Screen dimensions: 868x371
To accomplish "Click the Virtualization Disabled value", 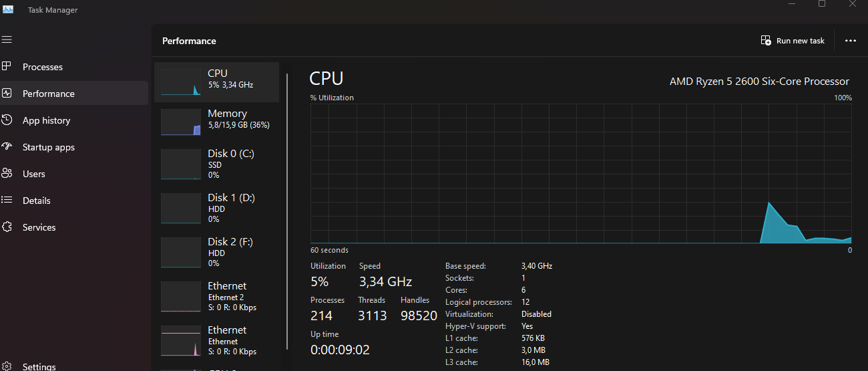I will (536, 314).
